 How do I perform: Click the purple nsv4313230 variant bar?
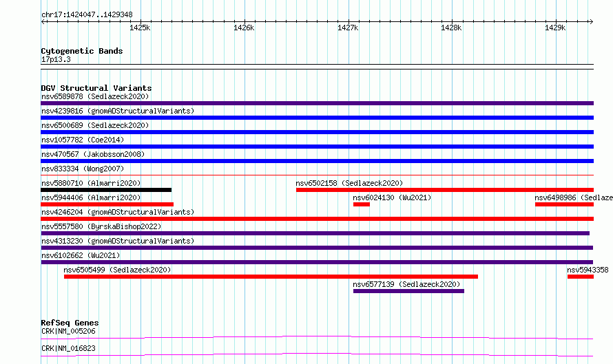[x=317, y=248]
